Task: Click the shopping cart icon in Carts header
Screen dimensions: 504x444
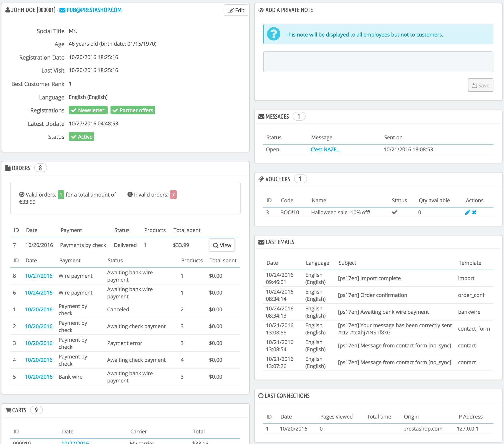Action: pos(8,410)
